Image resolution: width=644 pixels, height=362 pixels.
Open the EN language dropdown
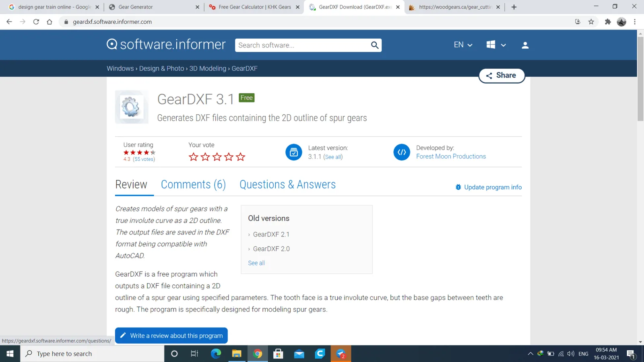pos(463,45)
